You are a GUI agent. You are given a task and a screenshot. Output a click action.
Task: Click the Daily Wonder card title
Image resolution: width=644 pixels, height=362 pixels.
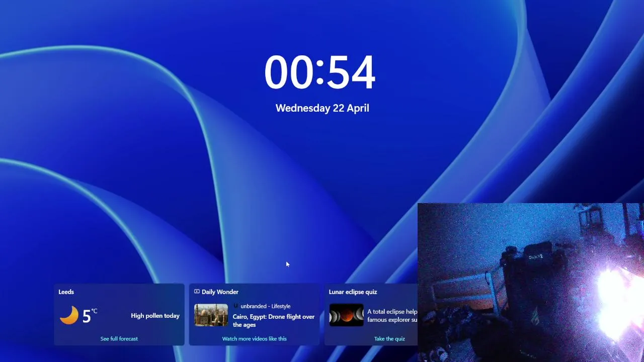220,292
